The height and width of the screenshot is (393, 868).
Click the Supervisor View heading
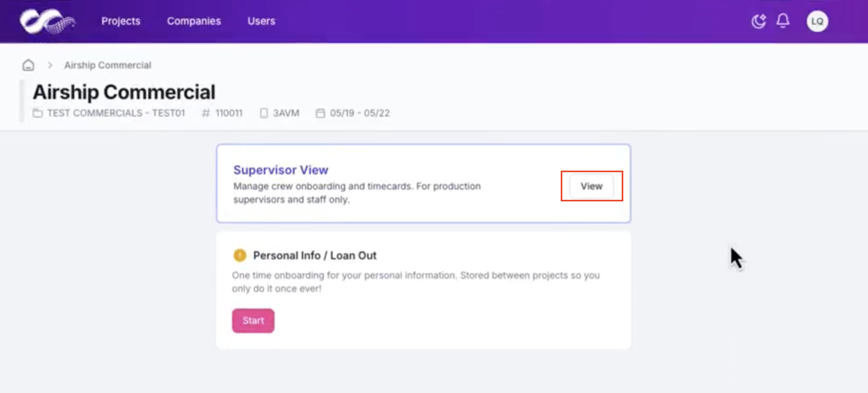point(281,170)
